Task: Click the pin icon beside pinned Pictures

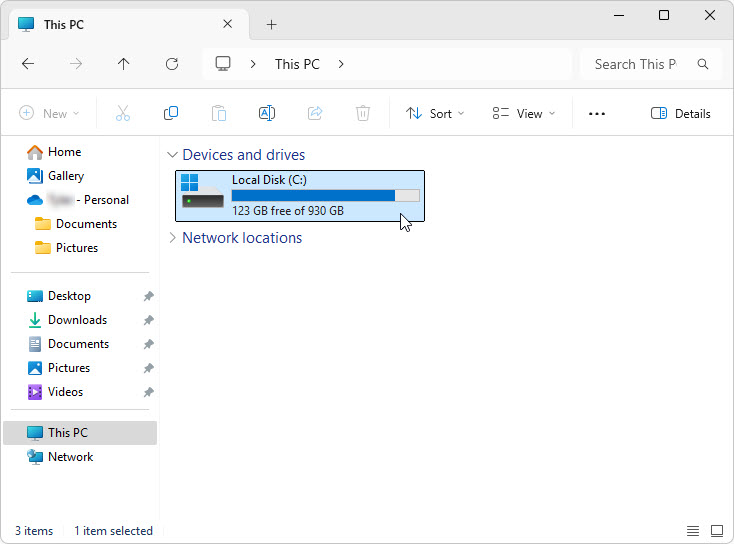Action: tap(148, 368)
